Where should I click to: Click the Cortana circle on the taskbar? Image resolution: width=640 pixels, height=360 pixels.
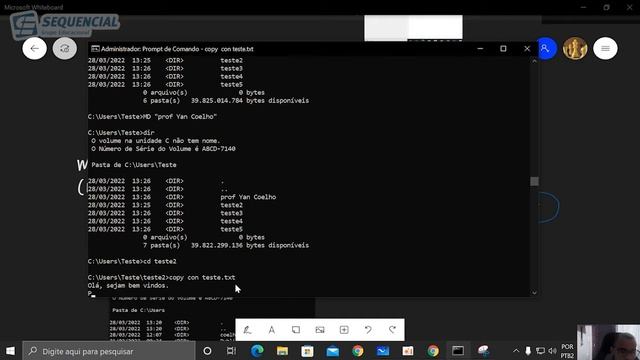[207, 351]
